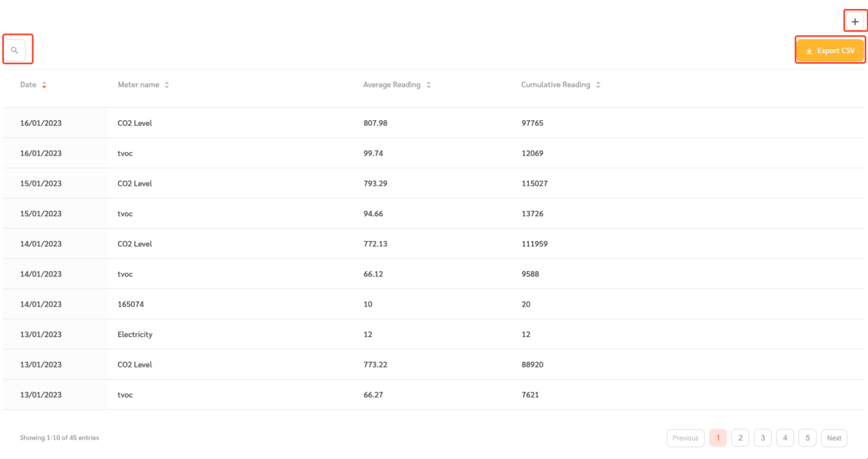The width and height of the screenshot is (868, 459).
Task: Select the Electricity meter row
Action: (226, 334)
